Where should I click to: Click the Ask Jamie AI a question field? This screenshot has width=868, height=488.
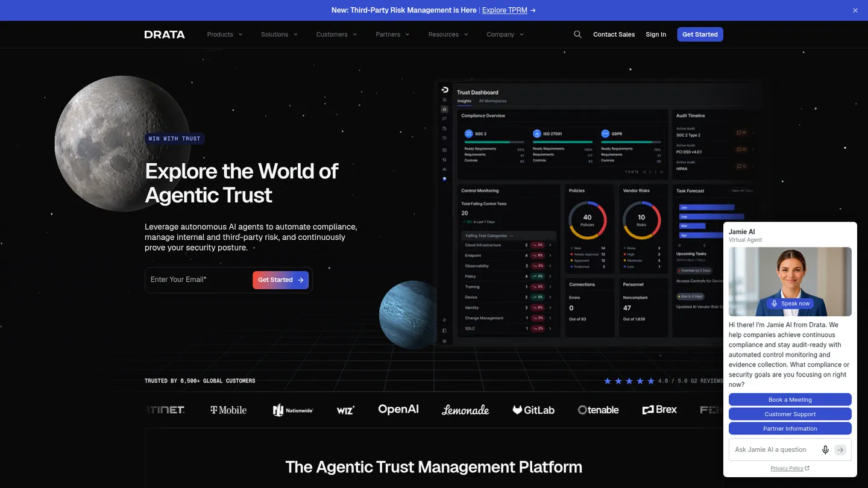click(x=773, y=449)
